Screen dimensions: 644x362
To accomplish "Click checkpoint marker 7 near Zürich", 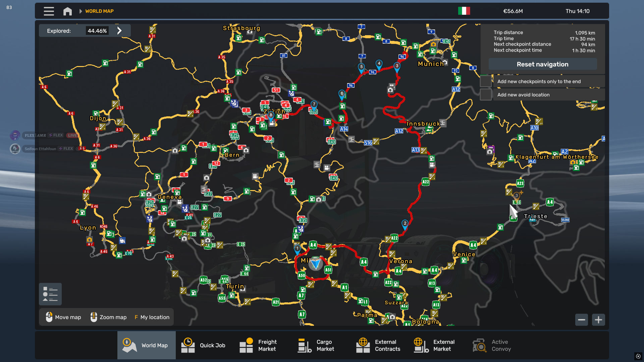I will pos(314,105).
